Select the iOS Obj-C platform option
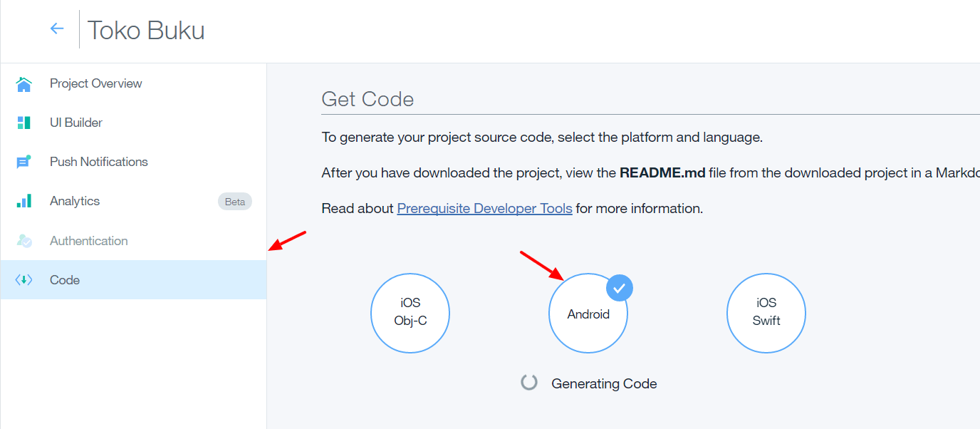 (x=410, y=313)
